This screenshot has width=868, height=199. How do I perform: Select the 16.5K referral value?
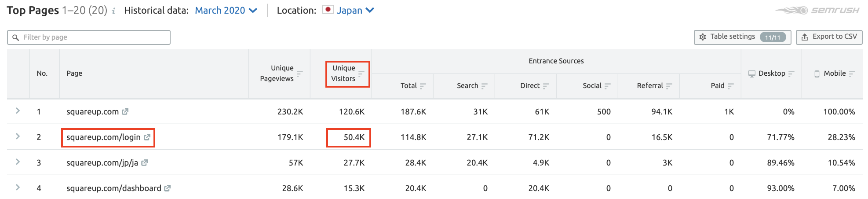662,137
